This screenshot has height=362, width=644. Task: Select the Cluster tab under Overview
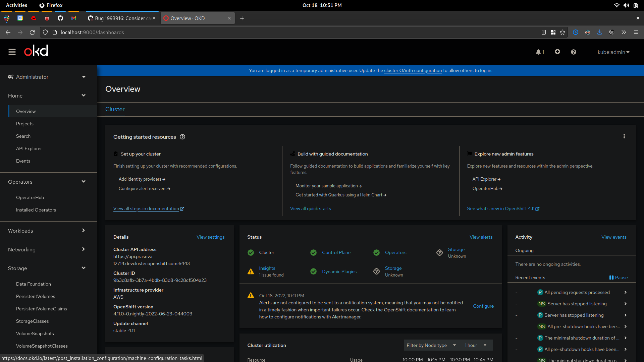click(x=115, y=109)
